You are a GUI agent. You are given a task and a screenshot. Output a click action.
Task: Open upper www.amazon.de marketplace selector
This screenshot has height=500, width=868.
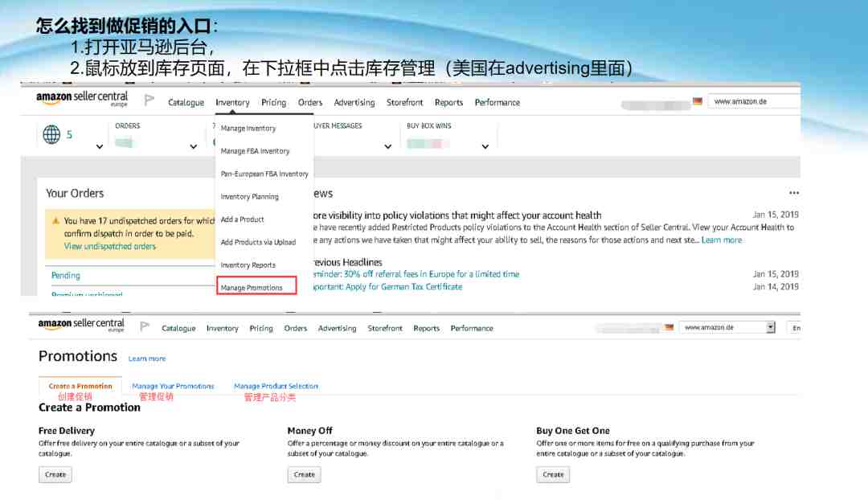coord(753,101)
